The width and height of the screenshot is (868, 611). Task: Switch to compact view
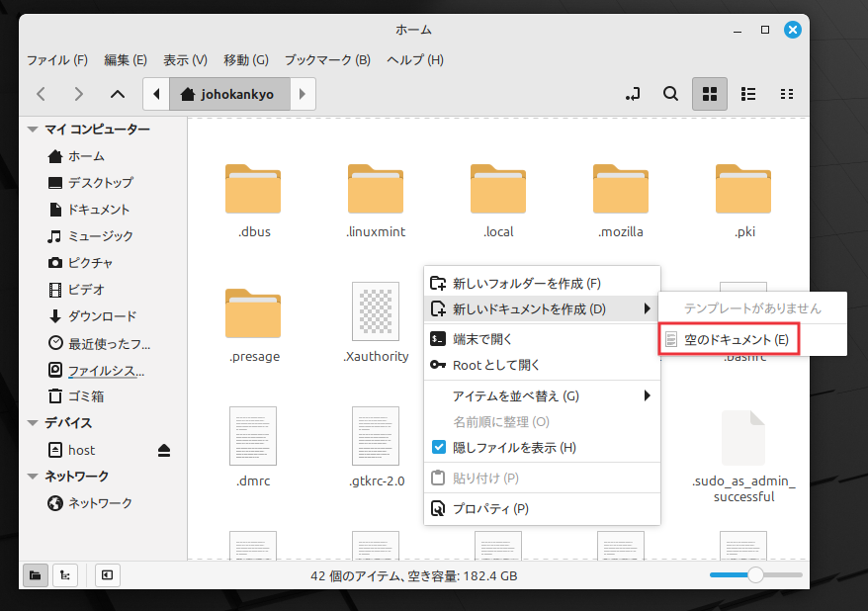[x=787, y=94]
